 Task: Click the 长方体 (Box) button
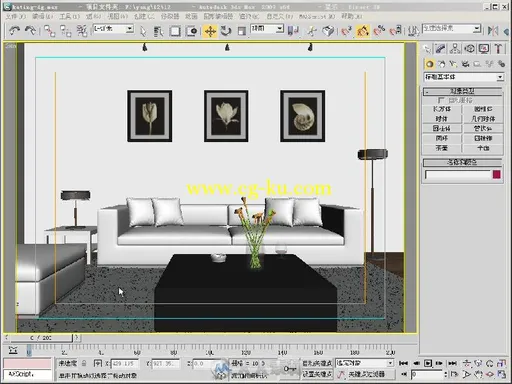point(442,109)
